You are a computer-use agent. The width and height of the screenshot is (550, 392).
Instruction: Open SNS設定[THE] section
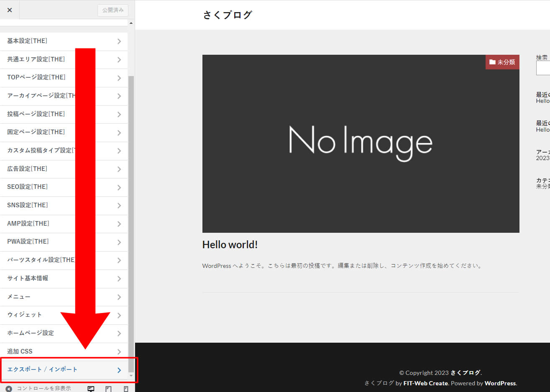click(64, 205)
